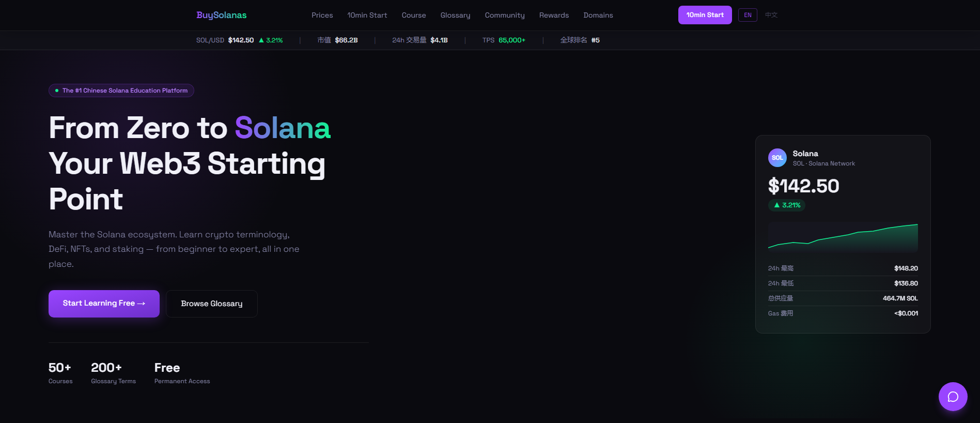Click 24h 最低 $136.80 row

843,283
